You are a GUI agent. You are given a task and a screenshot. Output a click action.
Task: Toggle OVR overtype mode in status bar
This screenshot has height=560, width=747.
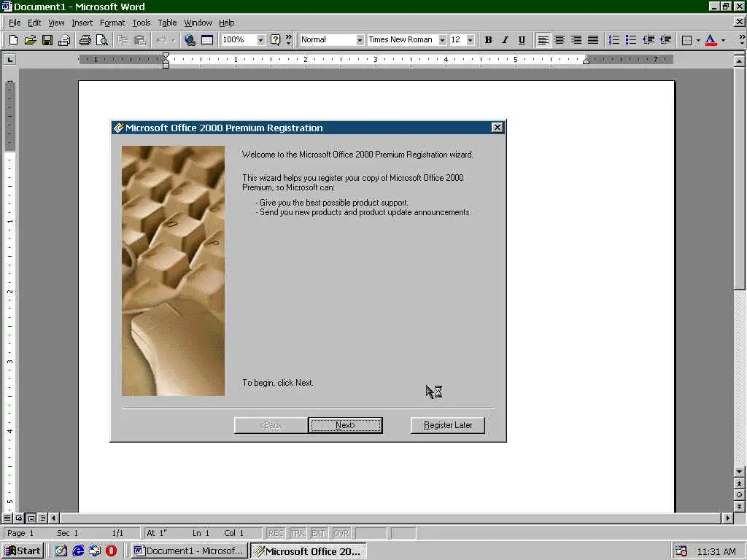point(341,533)
